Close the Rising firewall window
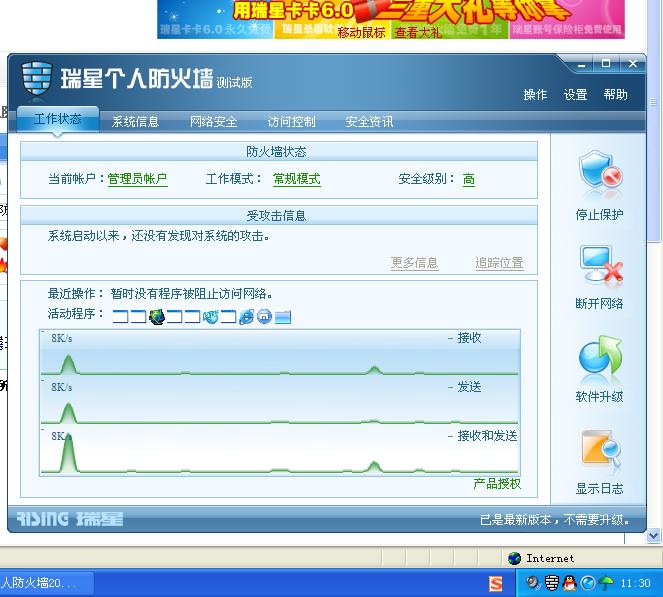Viewport: 663px width, 597px height. pyautogui.click(x=633, y=64)
